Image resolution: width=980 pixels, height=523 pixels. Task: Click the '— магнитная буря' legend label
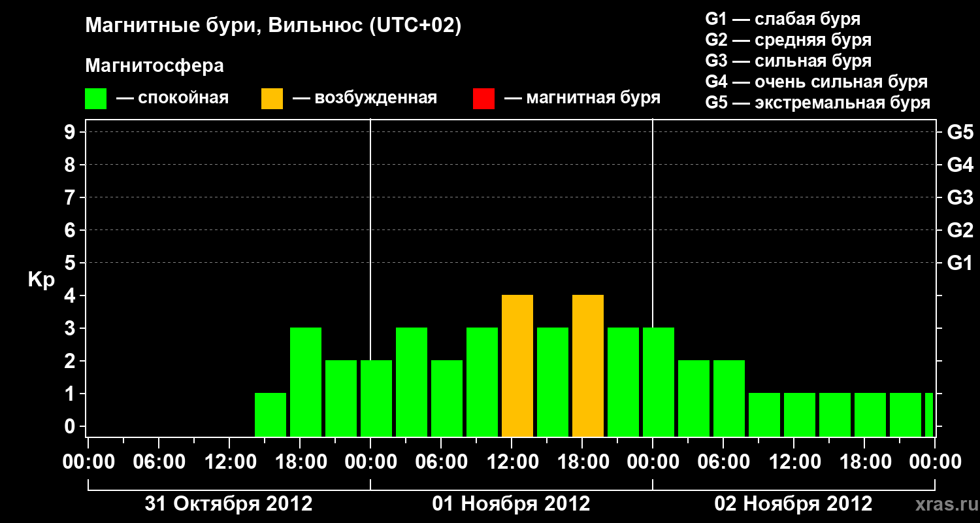point(583,98)
